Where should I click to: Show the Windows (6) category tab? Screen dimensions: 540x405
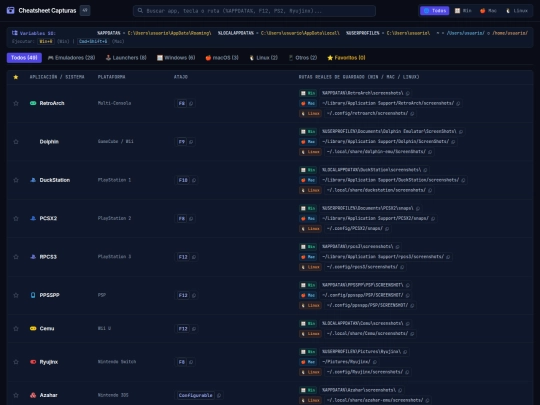pos(176,58)
